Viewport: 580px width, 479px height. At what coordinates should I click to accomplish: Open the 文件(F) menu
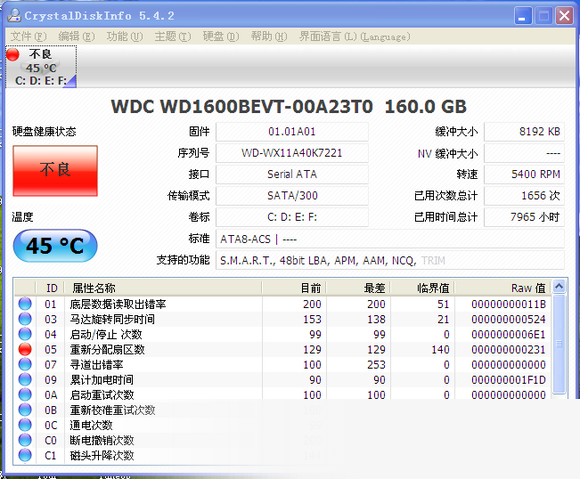[28, 36]
